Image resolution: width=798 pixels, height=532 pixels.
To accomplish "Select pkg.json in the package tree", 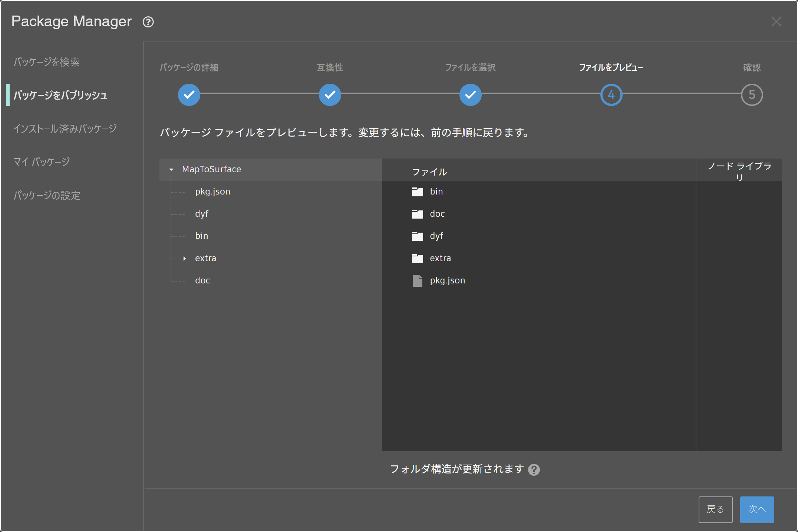I will pos(213,192).
